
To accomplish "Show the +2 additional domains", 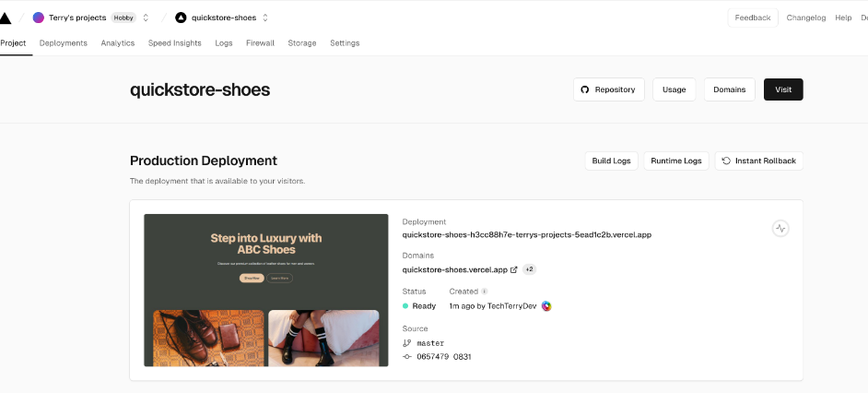I will click(530, 270).
